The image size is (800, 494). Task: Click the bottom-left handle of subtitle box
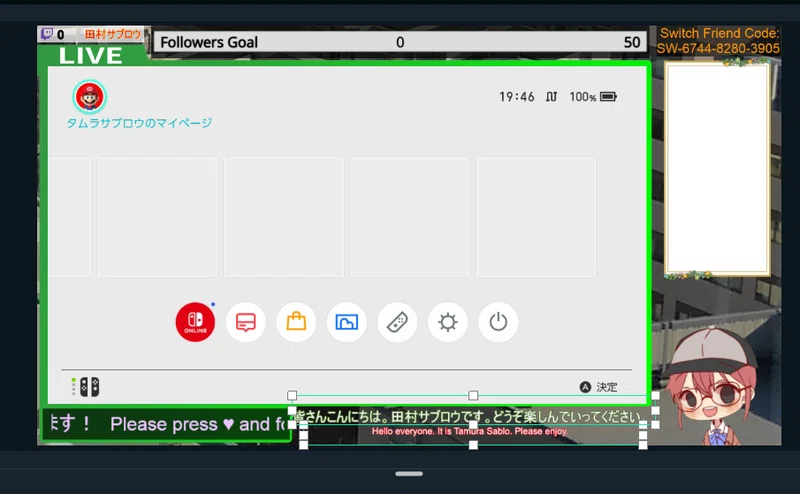(x=304, y=445)
